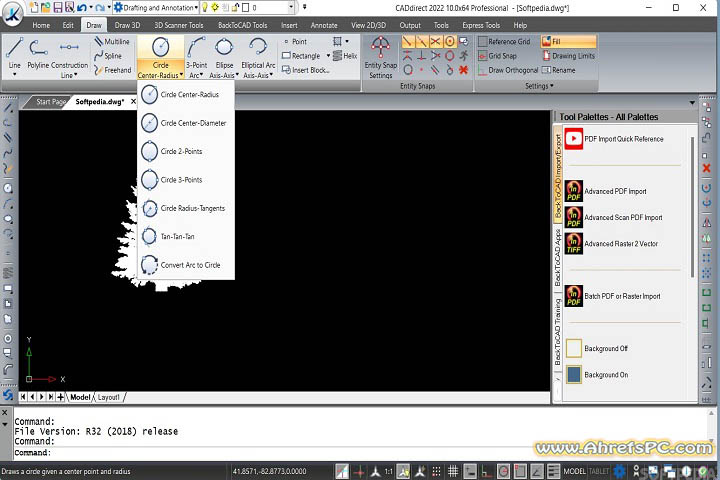This screenshot has width=720, height=480.
Task: Choose the Multiline tool
Action: 112,41
